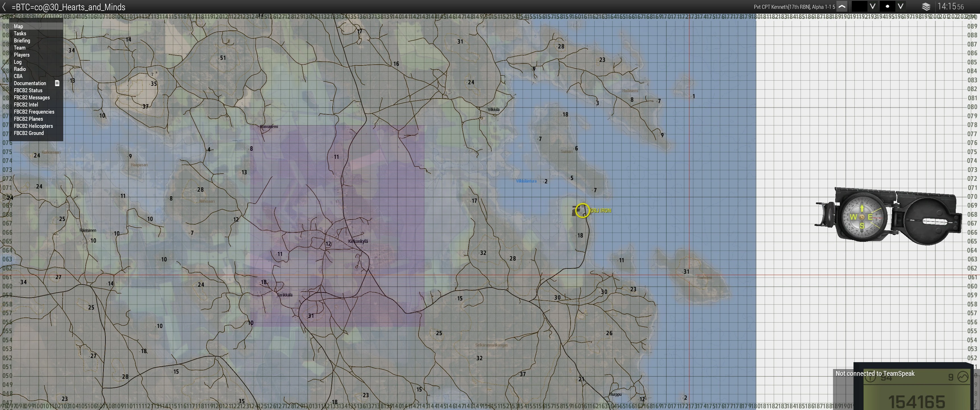
Task: Toggle map textures layers icon
Action: pyautogui.click(x=926, y=7)
